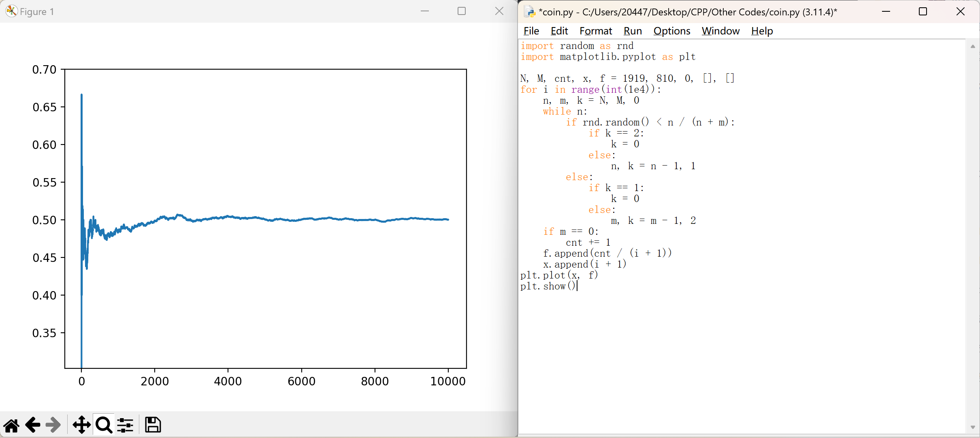Click y-axis tick label 0.50
The height and width of the screenshot is (438, 980).
[45, 220]
